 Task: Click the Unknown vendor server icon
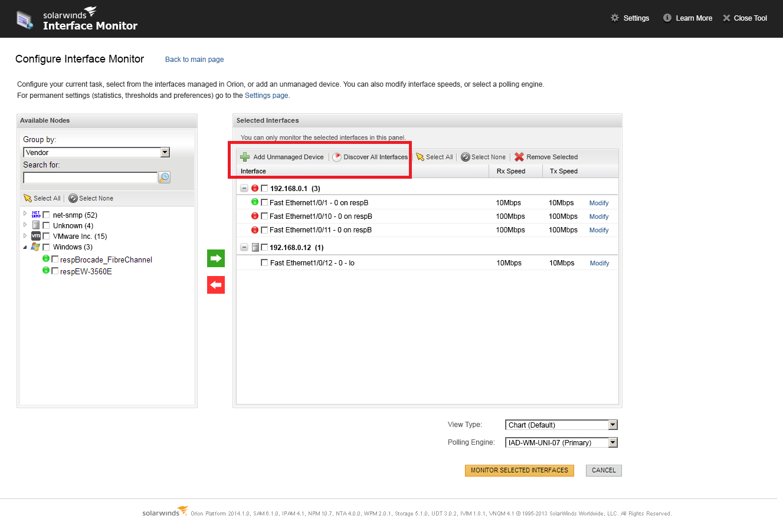[36, 225]
